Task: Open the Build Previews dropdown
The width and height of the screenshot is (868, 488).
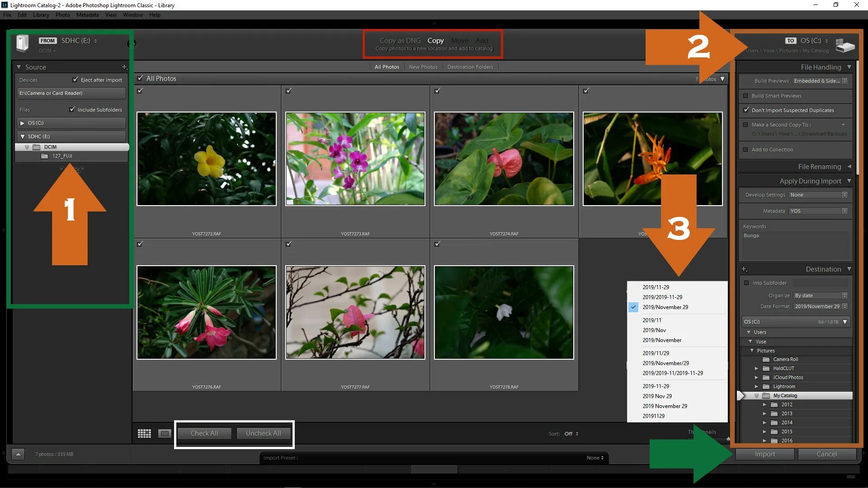Action: click(x=820, y=81)
